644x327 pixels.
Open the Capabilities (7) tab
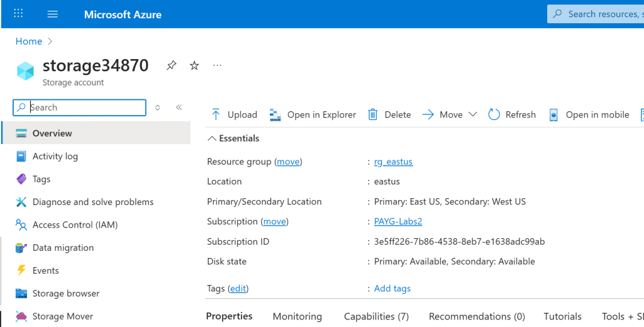pyautogui.click(x=376, y=316)
